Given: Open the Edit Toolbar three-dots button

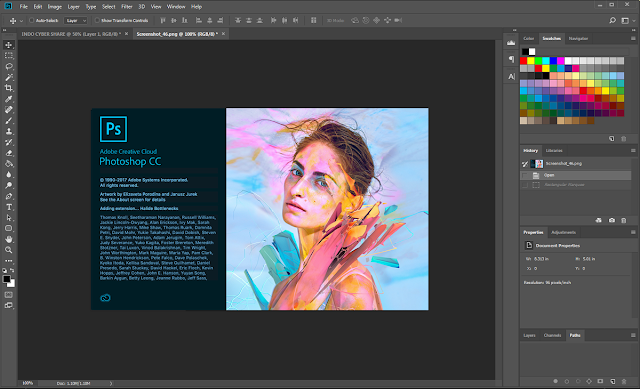Looking at the screenshot, I should tap(9, 260).
